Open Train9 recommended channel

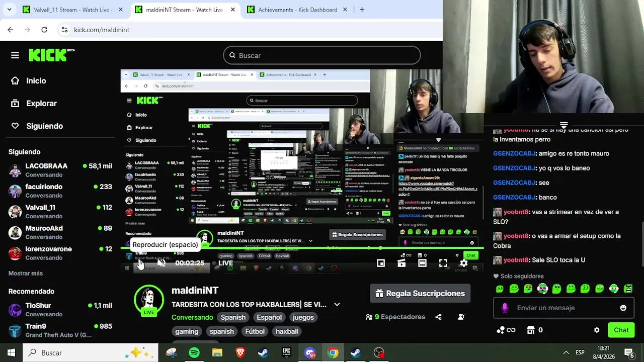pos(60,330)
